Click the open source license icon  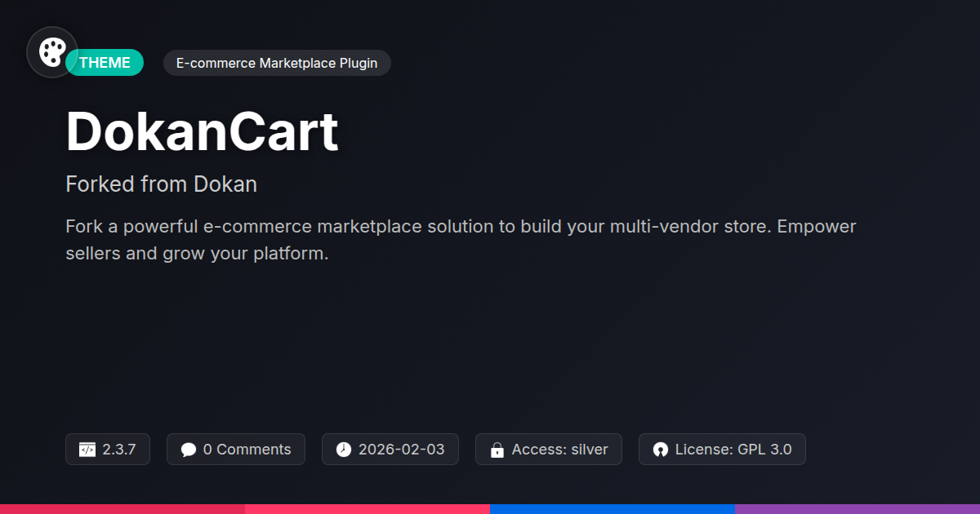tap(661, 450)
